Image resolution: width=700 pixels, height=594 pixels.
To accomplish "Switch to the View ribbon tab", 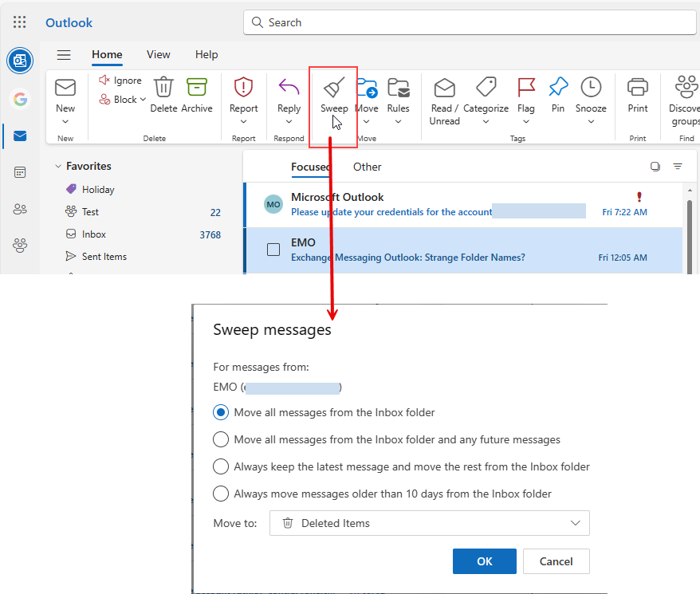I will coord(159,54).
